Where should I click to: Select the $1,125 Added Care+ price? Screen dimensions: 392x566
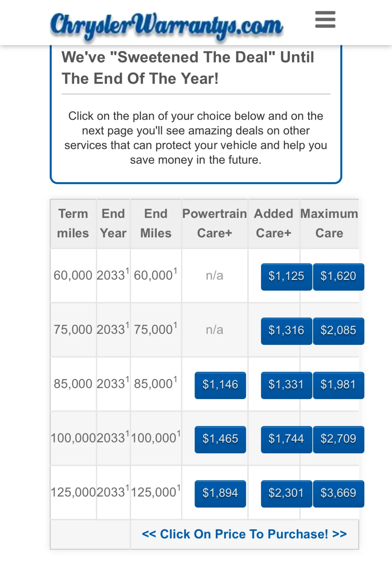pyautogui.click(x=287, y=277)
